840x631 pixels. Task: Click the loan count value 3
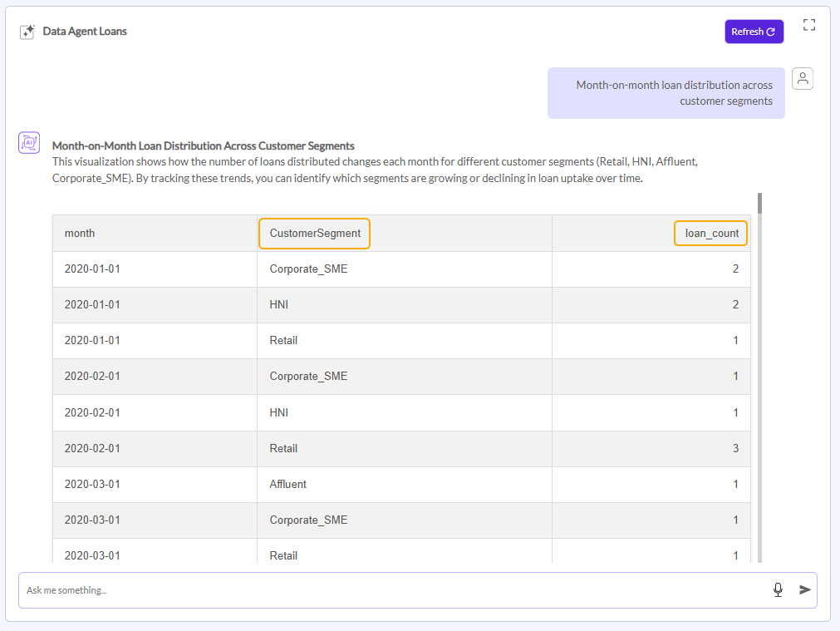pyautogui.click(x=734, y=448)
